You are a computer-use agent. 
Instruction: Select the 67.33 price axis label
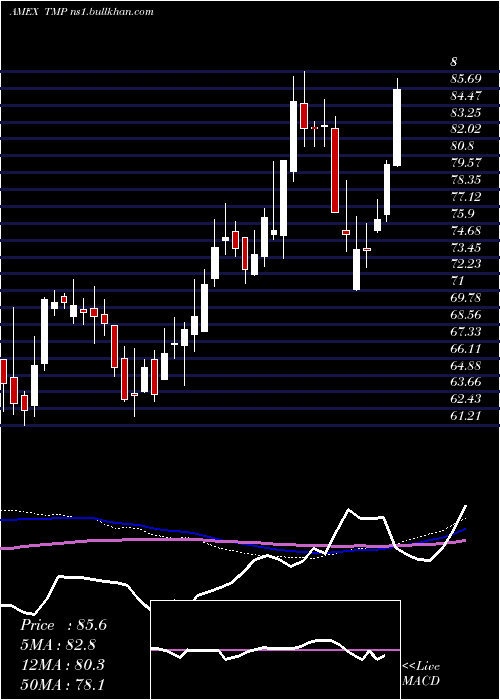[x=466, y=331]
